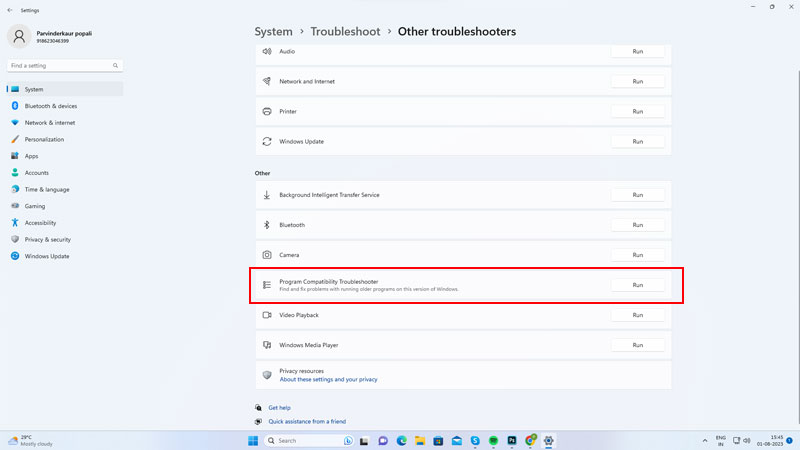
Task: Go back using the Settings back arrow
Action: click(x=10, y=10)
